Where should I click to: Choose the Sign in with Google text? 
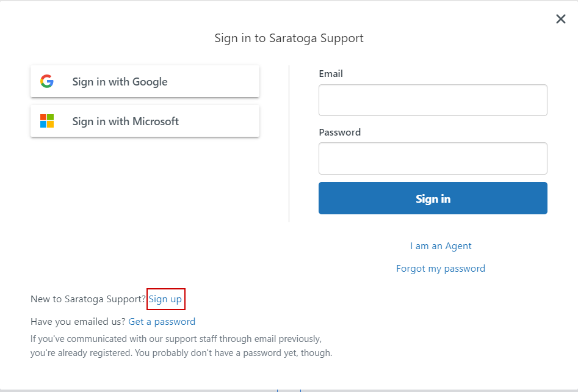point(120,81)
